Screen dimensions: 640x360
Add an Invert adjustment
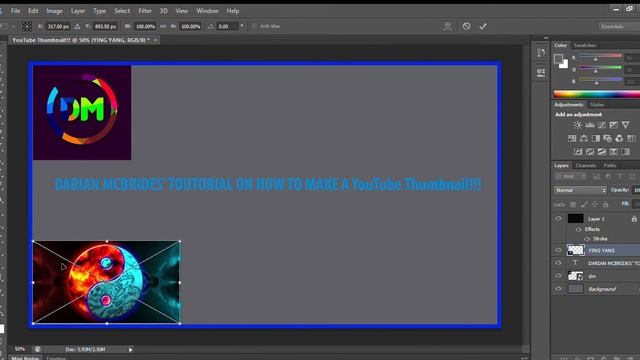click(x=578, y=152)
